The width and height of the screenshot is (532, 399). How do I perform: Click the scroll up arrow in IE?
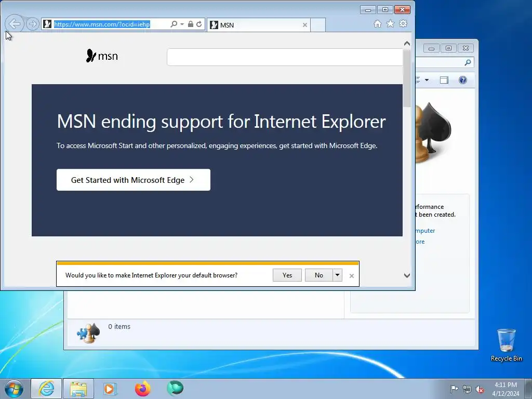click(407, 44)
